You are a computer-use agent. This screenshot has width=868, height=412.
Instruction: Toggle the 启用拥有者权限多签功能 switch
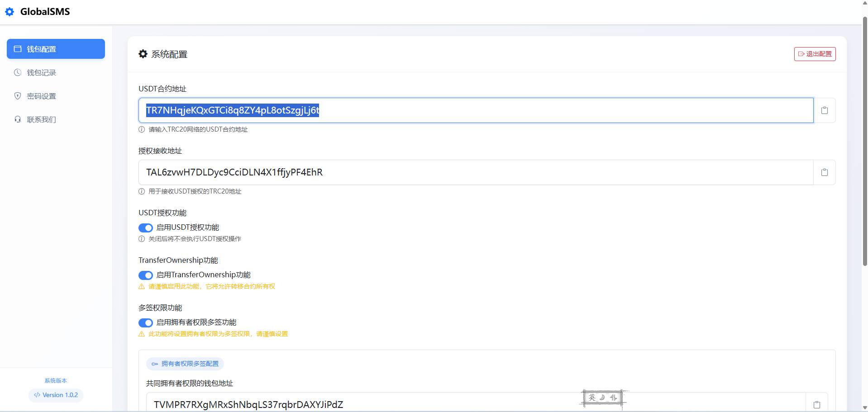(146, 323)
